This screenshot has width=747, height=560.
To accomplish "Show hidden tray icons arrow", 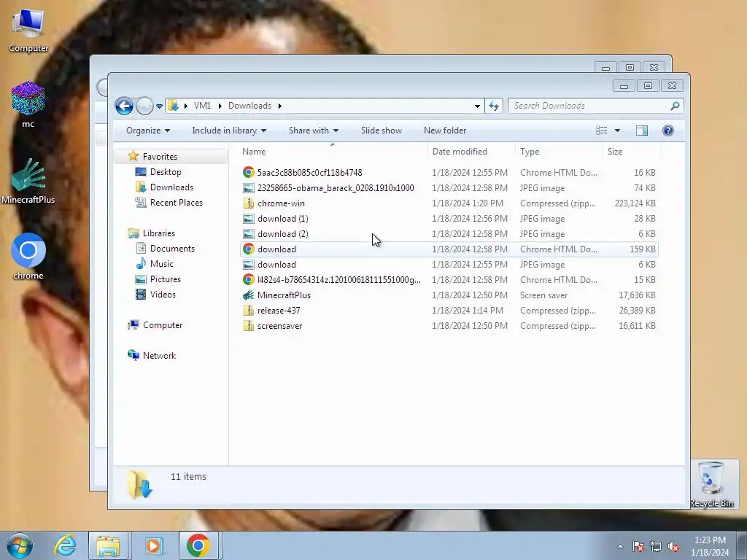I will click(620, 546).
